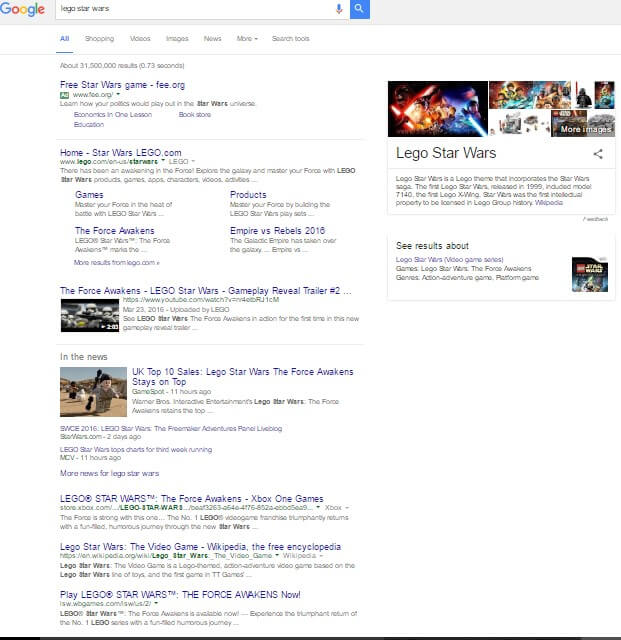
Task: Open dropdown arrow beside lsw.wbgames.com URL
Action: 156,603
